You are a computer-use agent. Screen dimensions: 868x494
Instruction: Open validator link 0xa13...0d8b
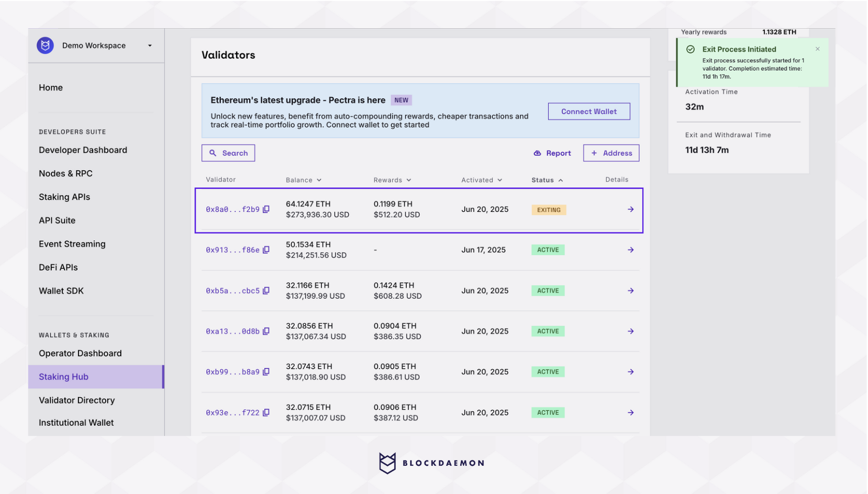(232, 331)
